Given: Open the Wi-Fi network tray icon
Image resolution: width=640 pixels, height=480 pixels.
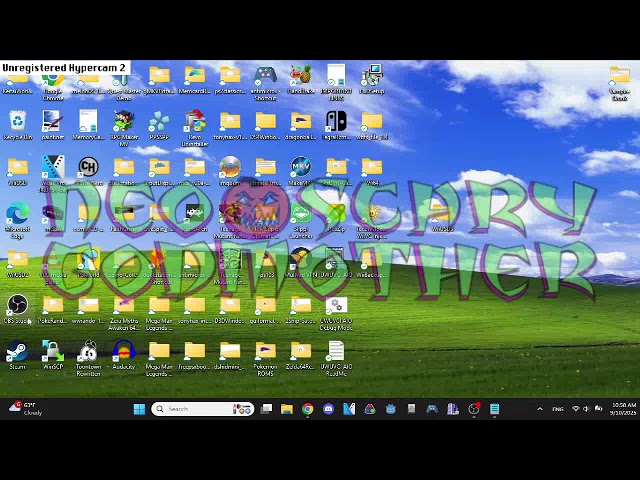Looking at the screenshot, I should point(576,409).
